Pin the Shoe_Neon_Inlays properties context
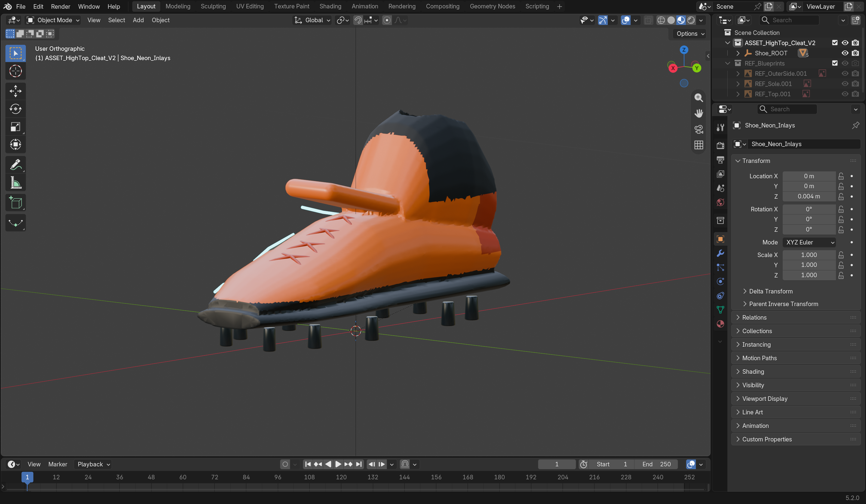 pyautogui.click(x=855, y=125)
